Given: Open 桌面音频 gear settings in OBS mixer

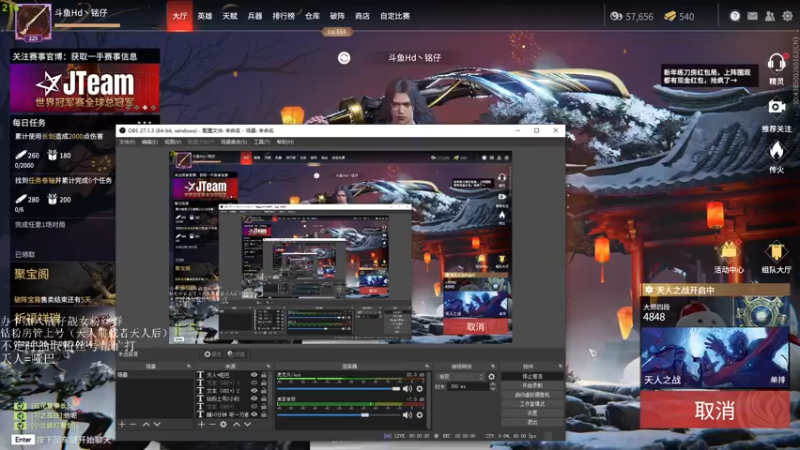Looking at the screenshot, I should (x=419, y=415).
